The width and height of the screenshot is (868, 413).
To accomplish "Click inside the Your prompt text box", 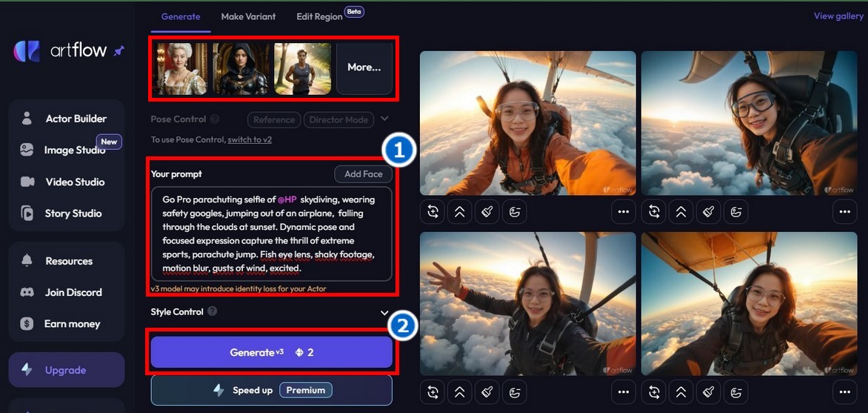I will [272, 234].
